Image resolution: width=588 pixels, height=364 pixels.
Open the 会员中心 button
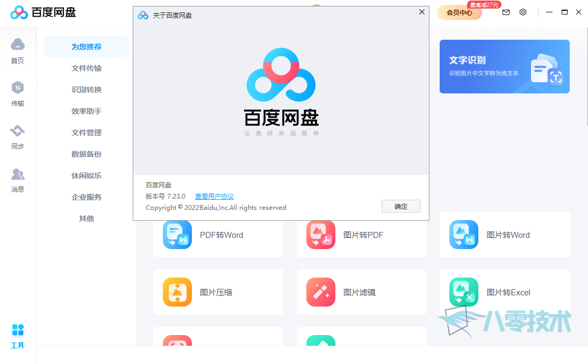point(460,13)
